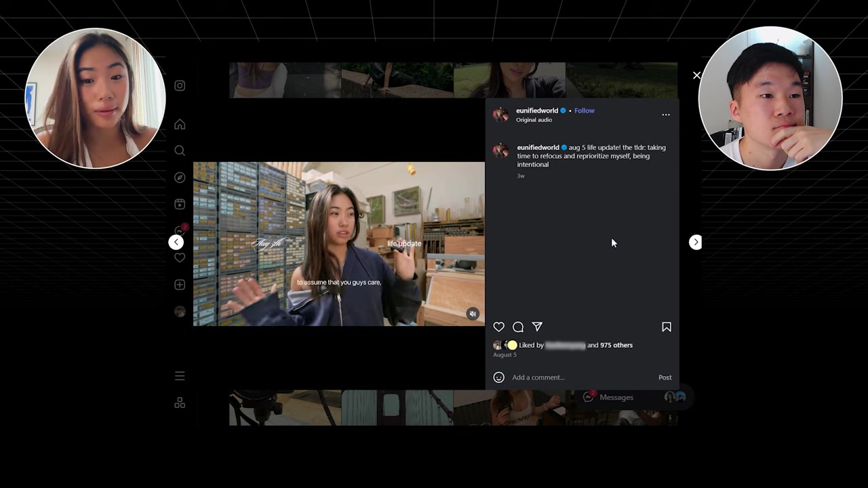The image size is (868, 488).
Task: Open Search from the left sidebar
Action: (180, 150)
